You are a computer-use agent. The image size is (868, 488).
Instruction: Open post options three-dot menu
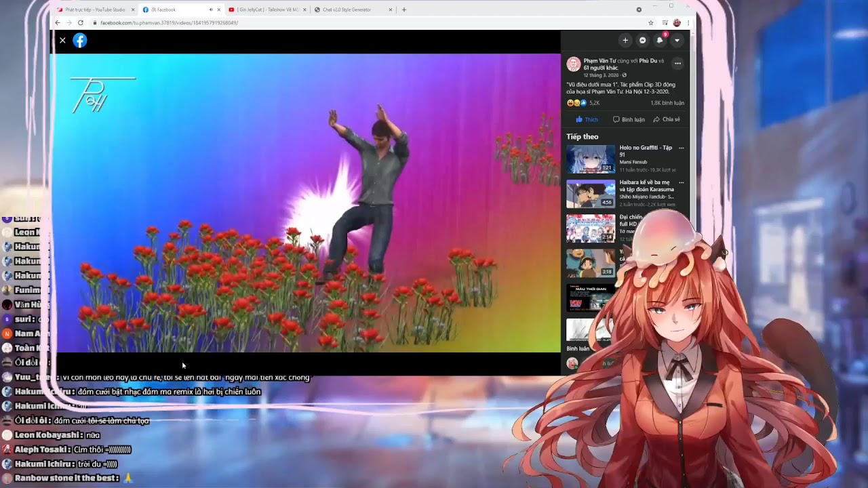click(x=677, y=64)
